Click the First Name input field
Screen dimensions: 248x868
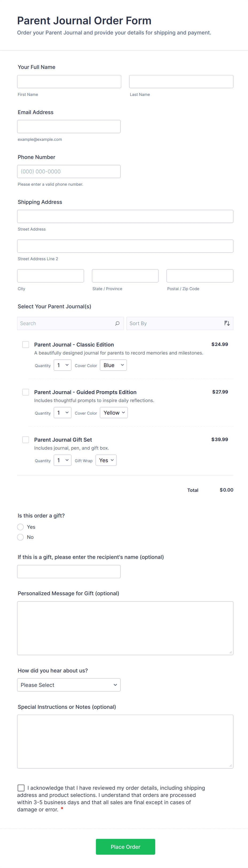(x=69, y=81)
